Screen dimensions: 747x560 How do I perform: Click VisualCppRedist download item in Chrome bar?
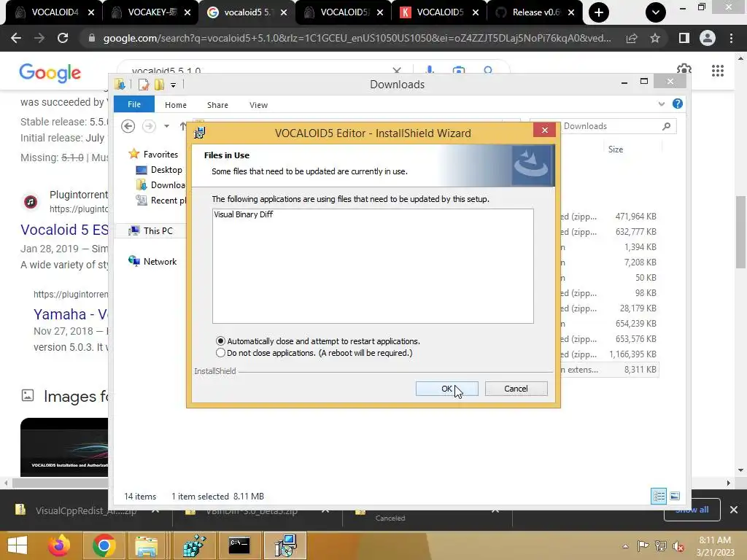click(x=86, y=510)
